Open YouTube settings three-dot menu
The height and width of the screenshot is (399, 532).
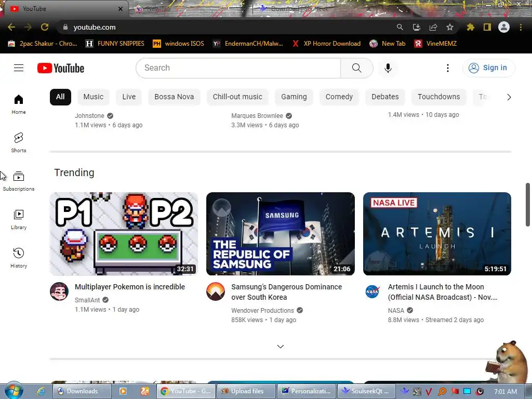tap(447, 68)
